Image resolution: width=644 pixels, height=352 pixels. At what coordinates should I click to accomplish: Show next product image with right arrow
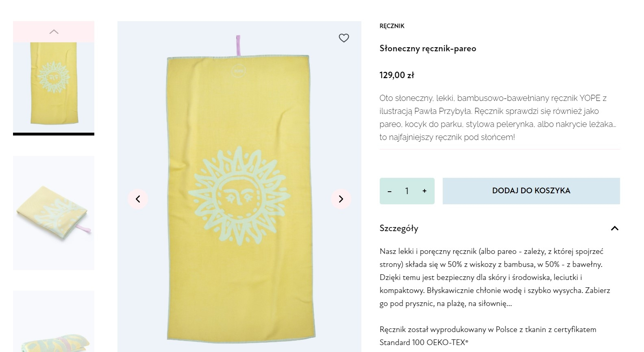pos(341,199)
